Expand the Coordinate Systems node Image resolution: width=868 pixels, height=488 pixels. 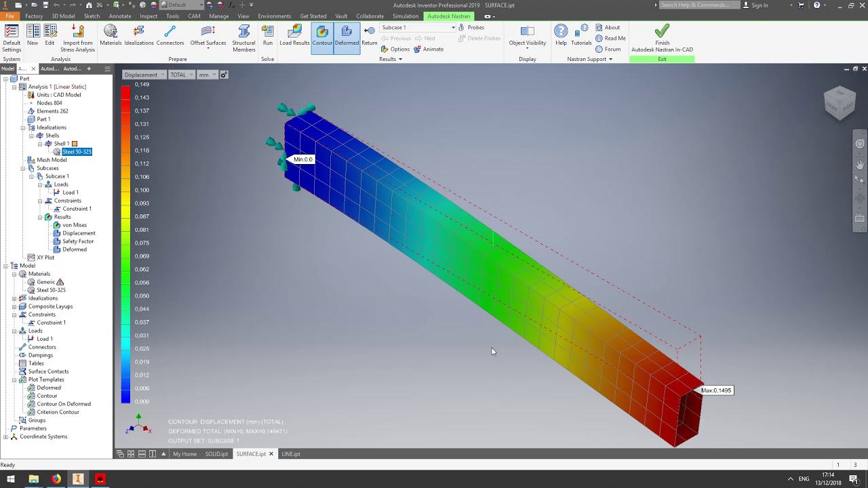point(5,436)
